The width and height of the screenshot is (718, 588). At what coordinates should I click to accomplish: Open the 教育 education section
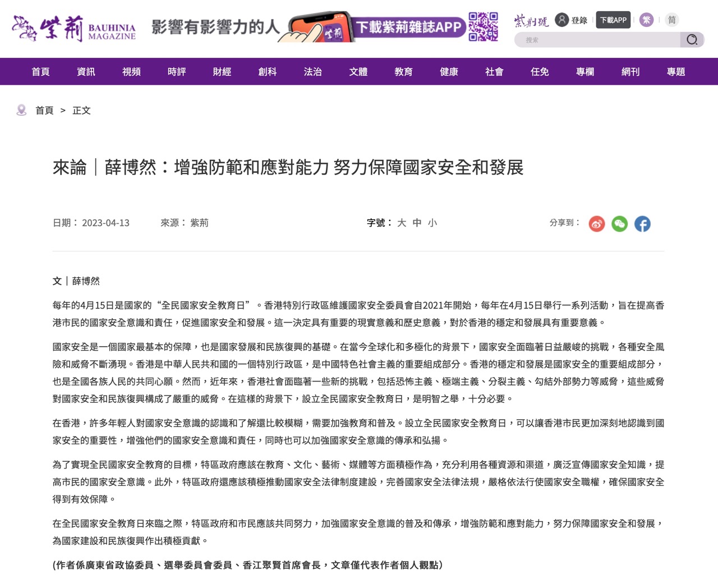coord(403,72)
